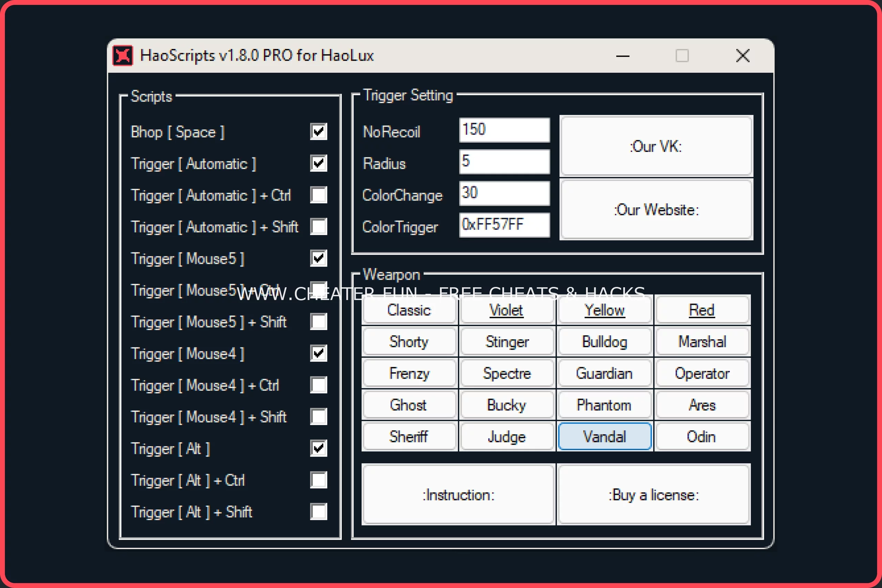Choose the Red color button
The height and width of the screenshot is (588, 882).
pos(702,310)
